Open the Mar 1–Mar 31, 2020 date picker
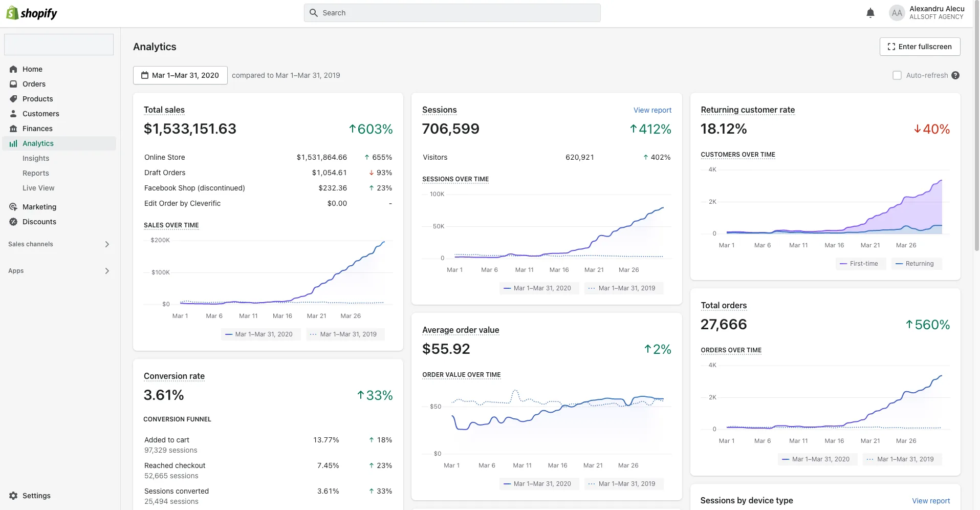This screenshot has width=980, height=510. (180, 75)
